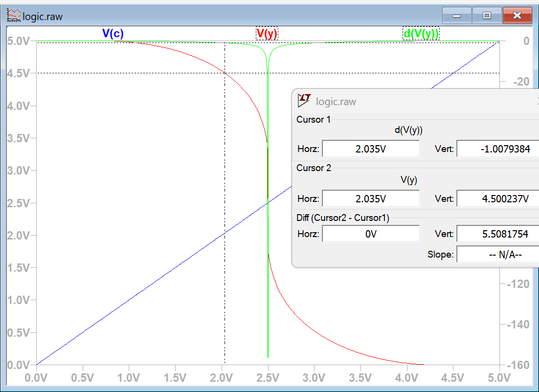Select Cursor 1 Vert field showing -1.0079384
Image resolution: width=539 pixels, height=392 pixels.
tap(498, 149)
